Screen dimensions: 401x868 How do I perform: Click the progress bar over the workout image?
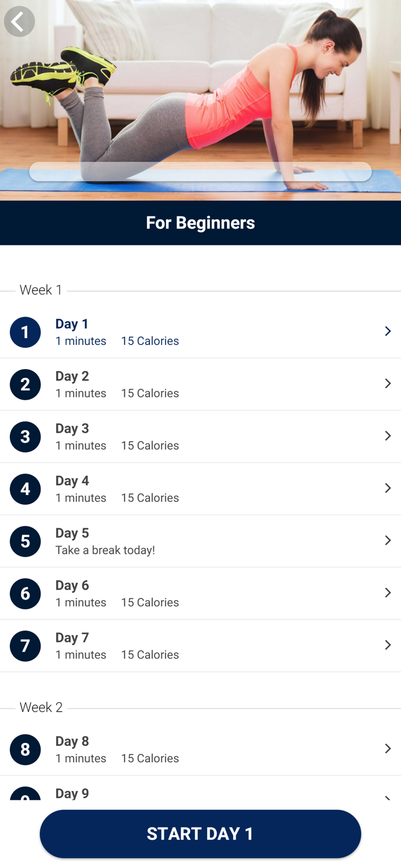coord(200,171)
